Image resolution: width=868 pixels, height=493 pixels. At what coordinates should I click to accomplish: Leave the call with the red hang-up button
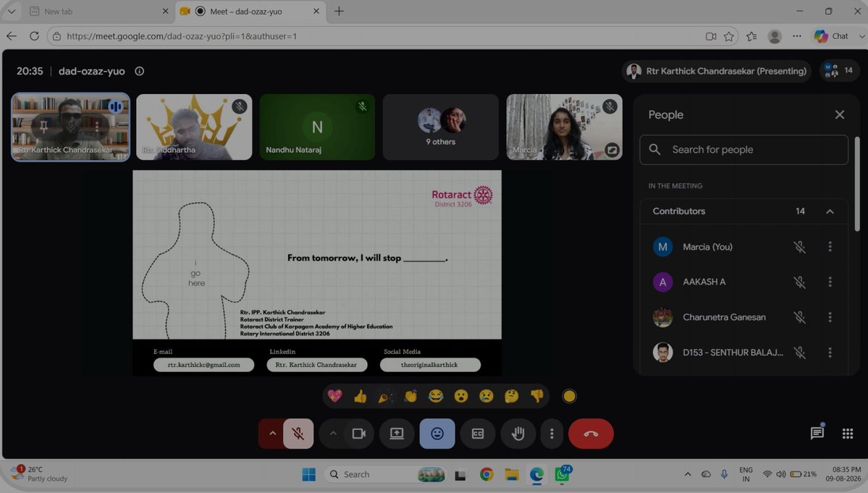(591, 434)
